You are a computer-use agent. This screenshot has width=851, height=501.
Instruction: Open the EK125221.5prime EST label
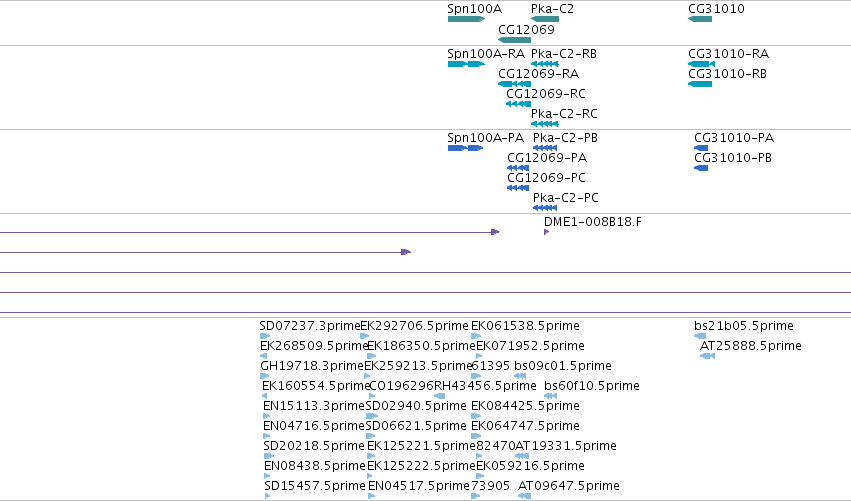pyautogui.click(x=421, y=446)
